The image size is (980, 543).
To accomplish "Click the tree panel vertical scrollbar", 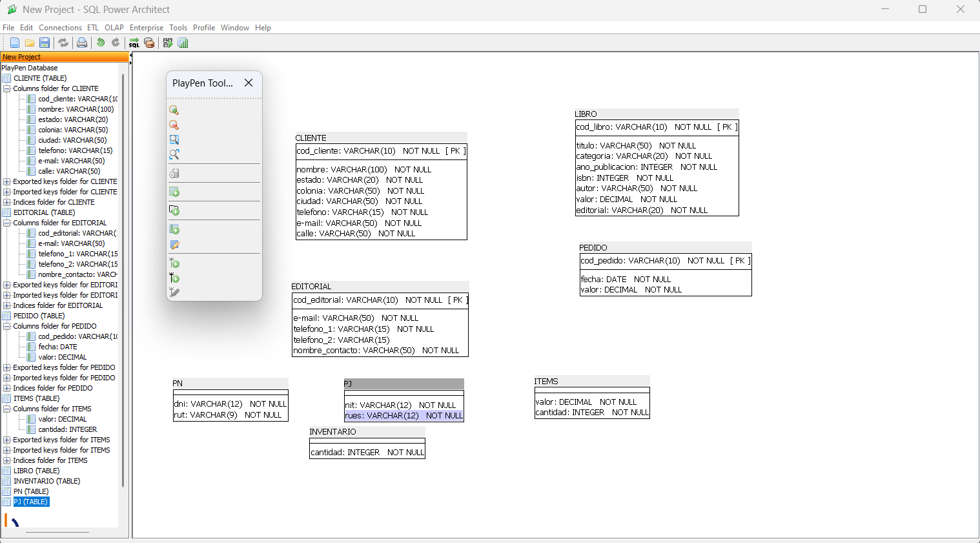I will click(x=122, y=280).
